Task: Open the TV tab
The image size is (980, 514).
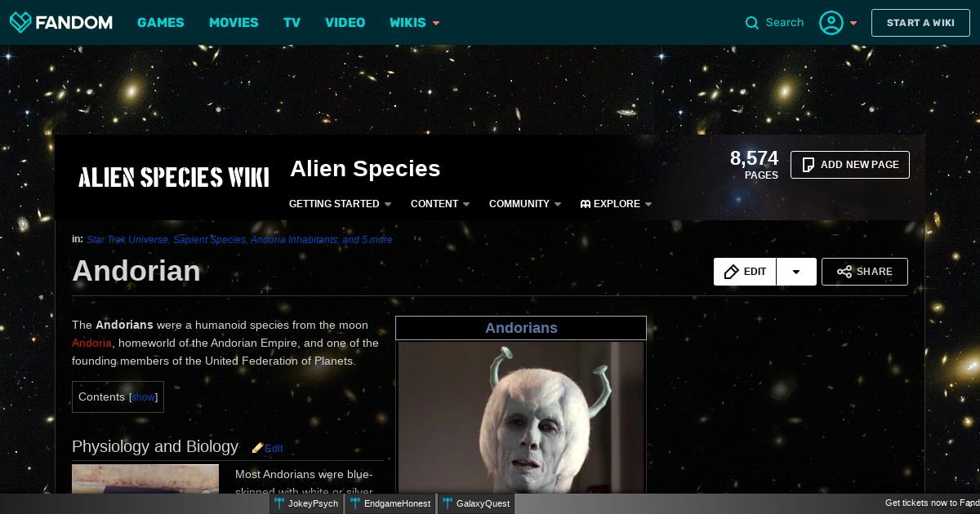Action: (x=292, y=23)
